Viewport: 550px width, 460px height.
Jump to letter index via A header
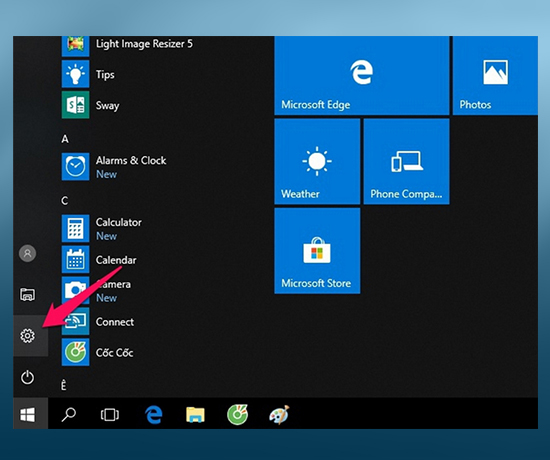click(x=65, y=139)
